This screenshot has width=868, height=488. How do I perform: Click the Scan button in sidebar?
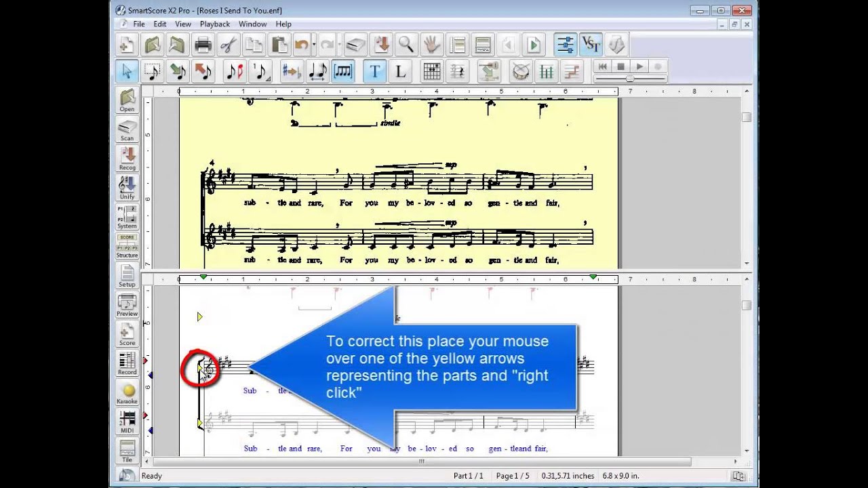click(127, 129)
